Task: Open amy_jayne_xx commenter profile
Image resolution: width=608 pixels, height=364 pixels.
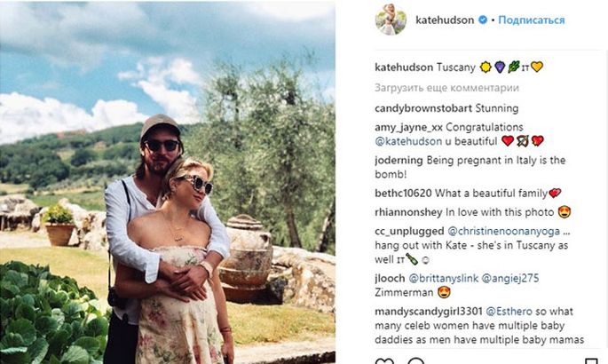Action: click(408, 127)
